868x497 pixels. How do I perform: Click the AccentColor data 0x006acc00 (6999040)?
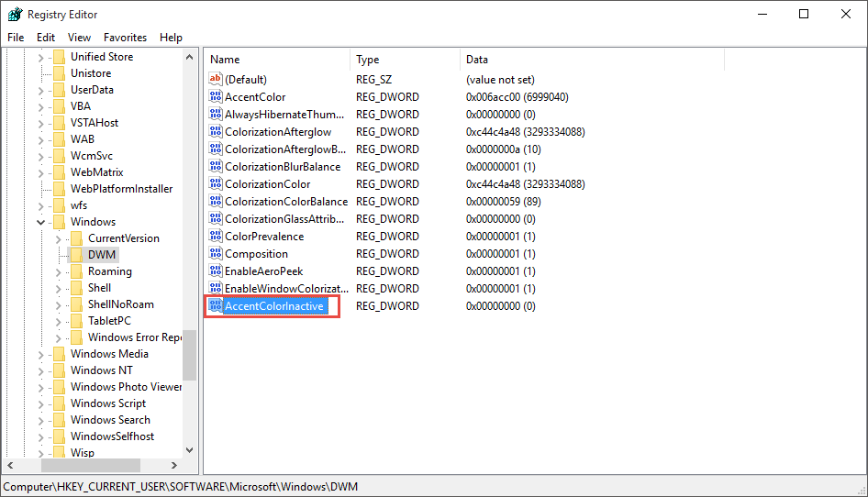517,97
